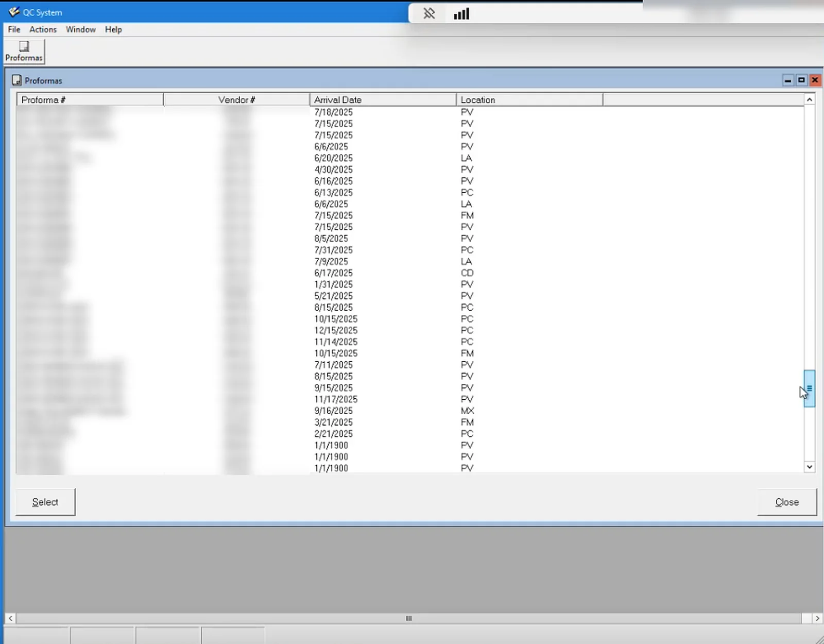Click the Close button at the bottom right
The width and height of the screenshot is (824, 644).
[787, 502]
